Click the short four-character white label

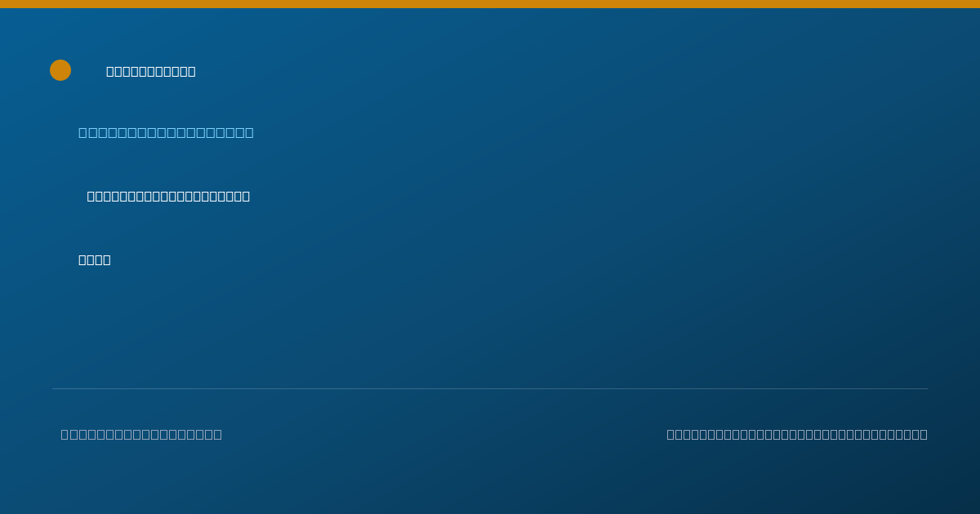point(95,259)
